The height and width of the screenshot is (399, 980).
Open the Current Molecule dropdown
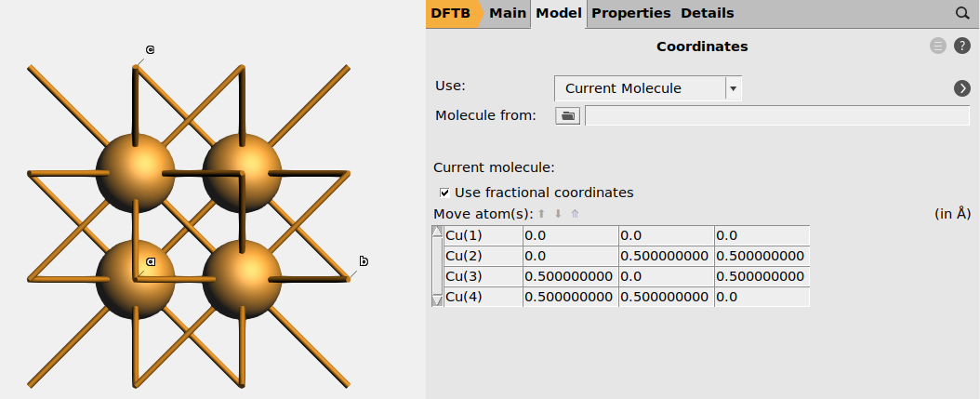point(647,88)
